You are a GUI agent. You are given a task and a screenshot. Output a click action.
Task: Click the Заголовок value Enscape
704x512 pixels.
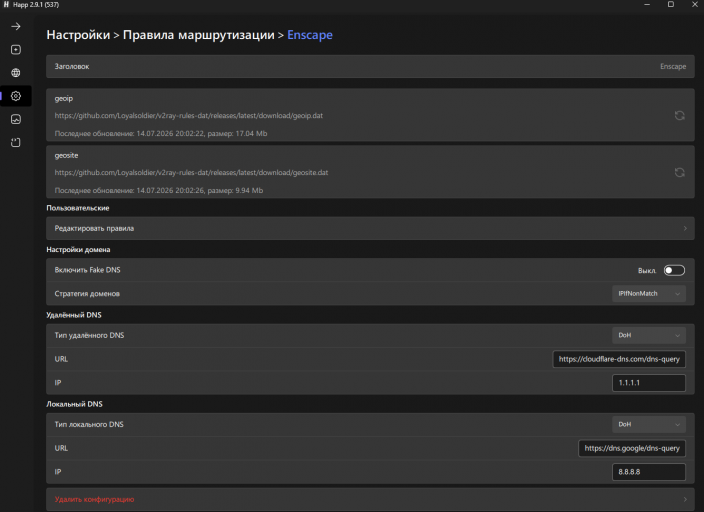pos(673,66)
